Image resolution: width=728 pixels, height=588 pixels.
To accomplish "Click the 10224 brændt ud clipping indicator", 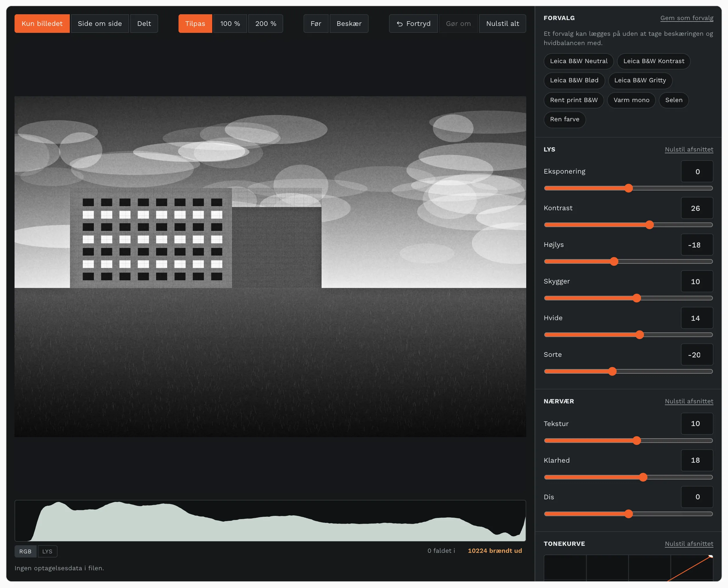I will [495, 551].
